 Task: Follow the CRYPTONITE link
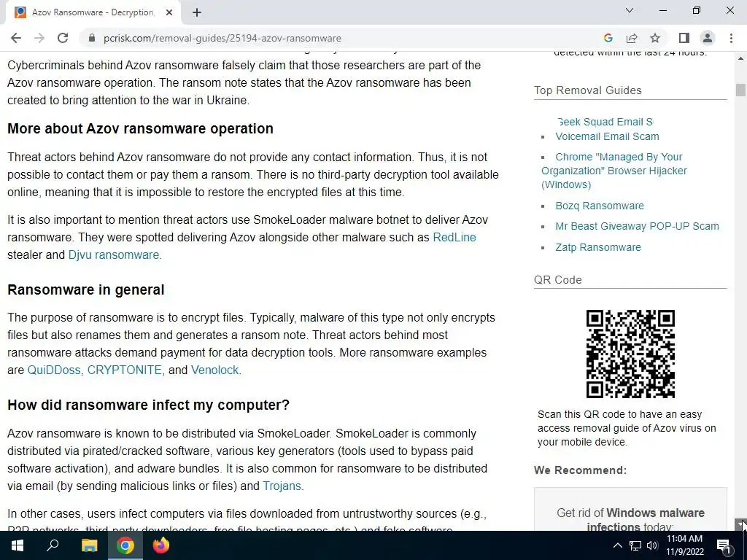pos(124,370)
